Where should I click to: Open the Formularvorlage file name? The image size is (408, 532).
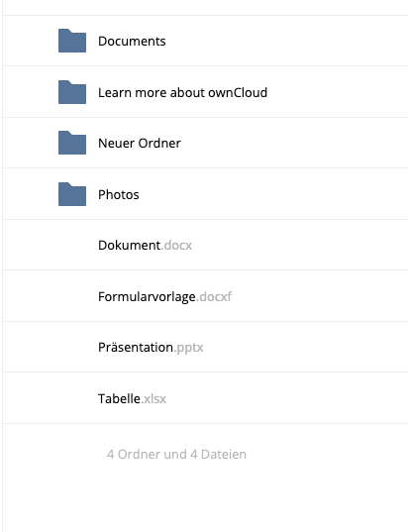[x=147, y=297]
